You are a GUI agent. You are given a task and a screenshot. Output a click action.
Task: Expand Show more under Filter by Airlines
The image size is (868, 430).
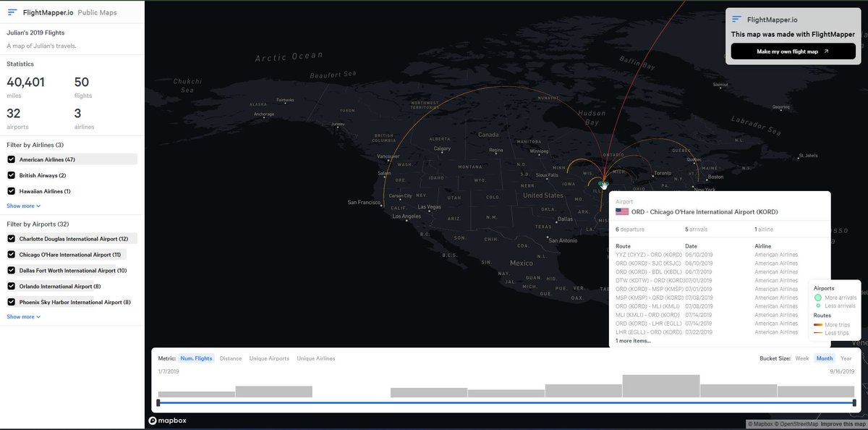click(x=24, y=206)
